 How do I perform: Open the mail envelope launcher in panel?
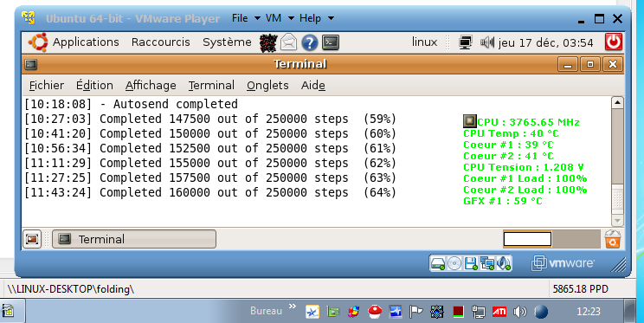tap(289, 42)
